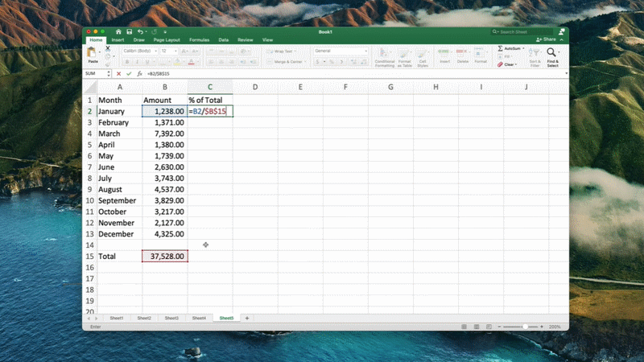Open Cell Styles gallery

tap(423, 57)
